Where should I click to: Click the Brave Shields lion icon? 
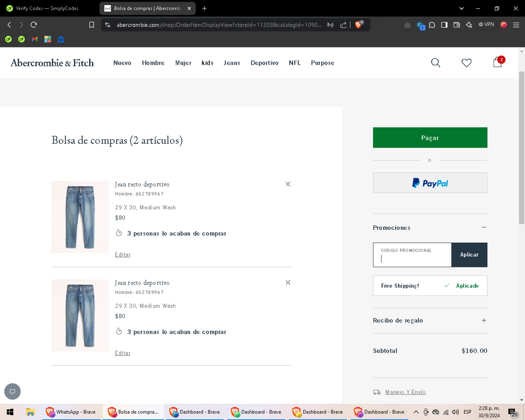[x=359, y=24]
